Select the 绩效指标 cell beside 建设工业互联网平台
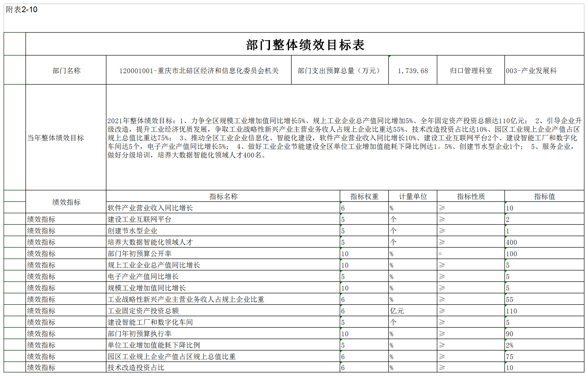The height and width of the screenshot is (376, 588). tap(66, 219)
